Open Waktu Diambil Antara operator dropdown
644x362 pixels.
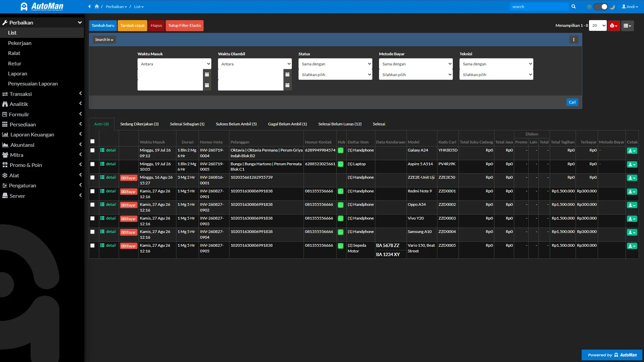pyautogui.click(x=255, y=64)
